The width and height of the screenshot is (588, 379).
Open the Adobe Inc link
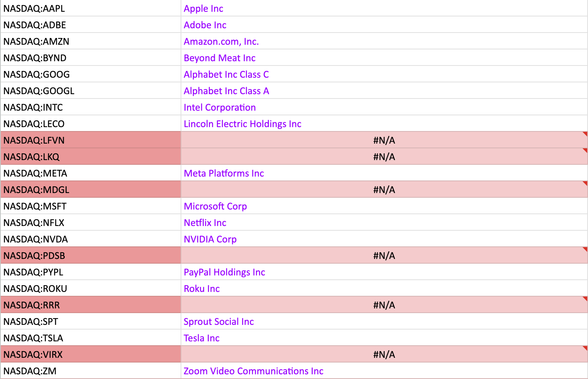point(205,25)
